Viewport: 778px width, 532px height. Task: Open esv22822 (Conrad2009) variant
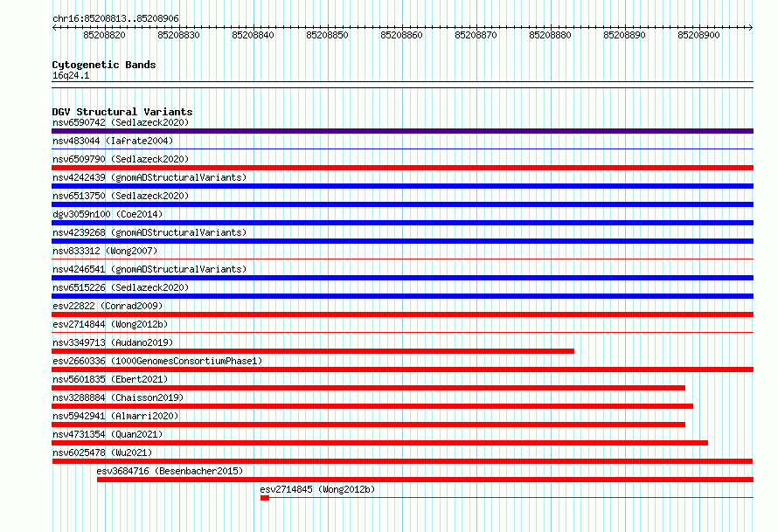(108, 306)
